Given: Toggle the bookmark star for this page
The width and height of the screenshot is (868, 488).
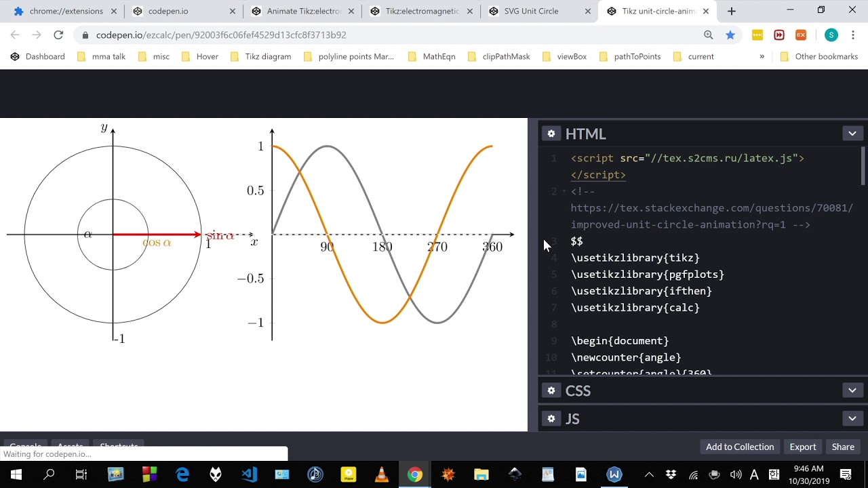Looking at the screenshot, I should tap(730, 35).
